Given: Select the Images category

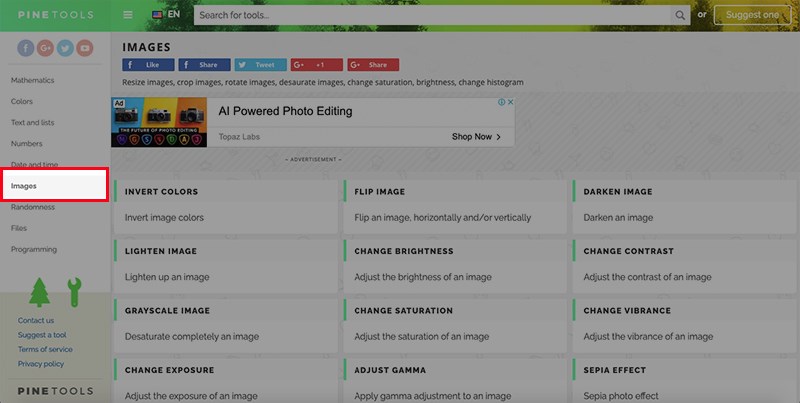Looking at the screenshot, I should (54, 186).
